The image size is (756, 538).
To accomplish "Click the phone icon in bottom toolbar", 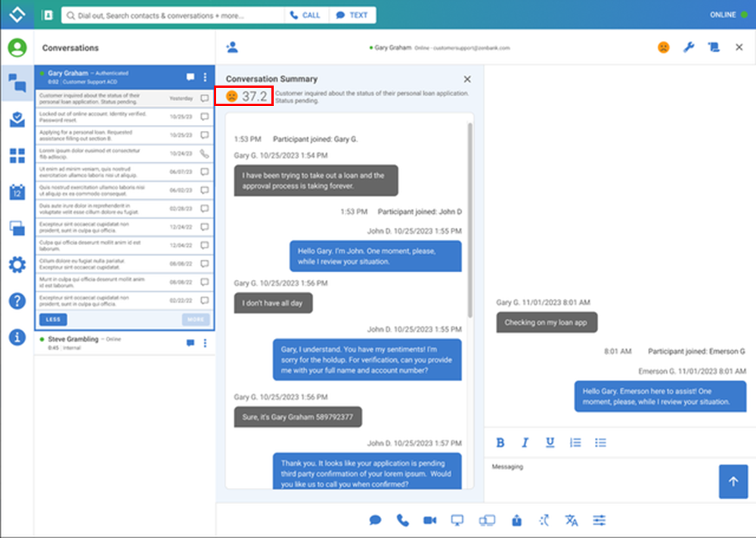I will [x=402, y=521].
